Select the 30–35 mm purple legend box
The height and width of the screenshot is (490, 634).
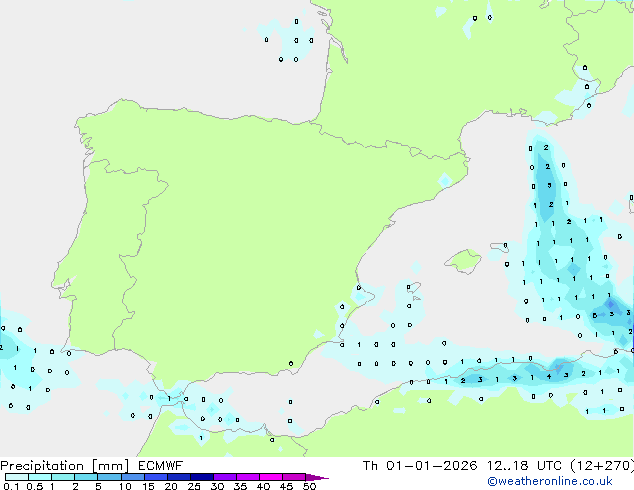click(225, 477)
